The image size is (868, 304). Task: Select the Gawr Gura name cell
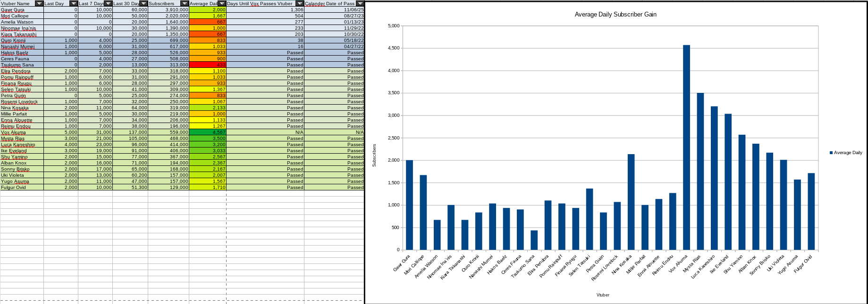click(x=22, y=9)
